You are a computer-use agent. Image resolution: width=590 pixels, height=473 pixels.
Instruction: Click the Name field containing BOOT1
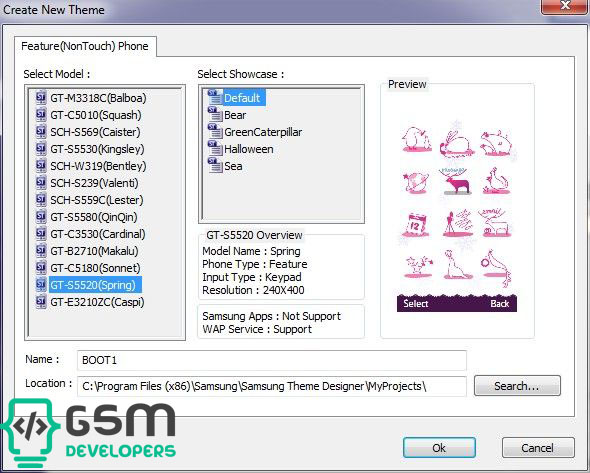272,360
